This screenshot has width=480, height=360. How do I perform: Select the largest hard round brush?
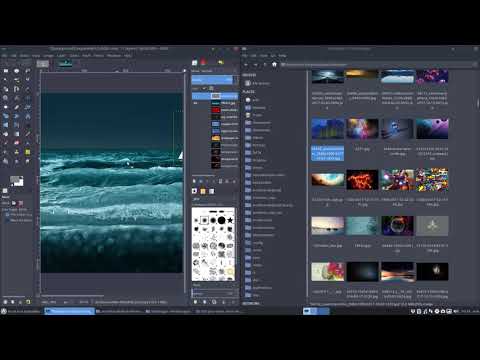click(221, 220)
